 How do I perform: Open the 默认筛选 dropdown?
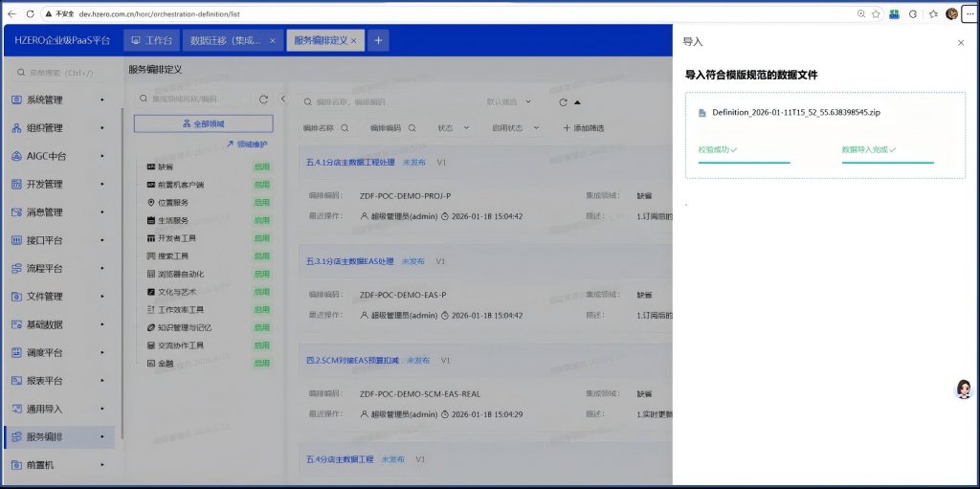(x=507, y=101)
